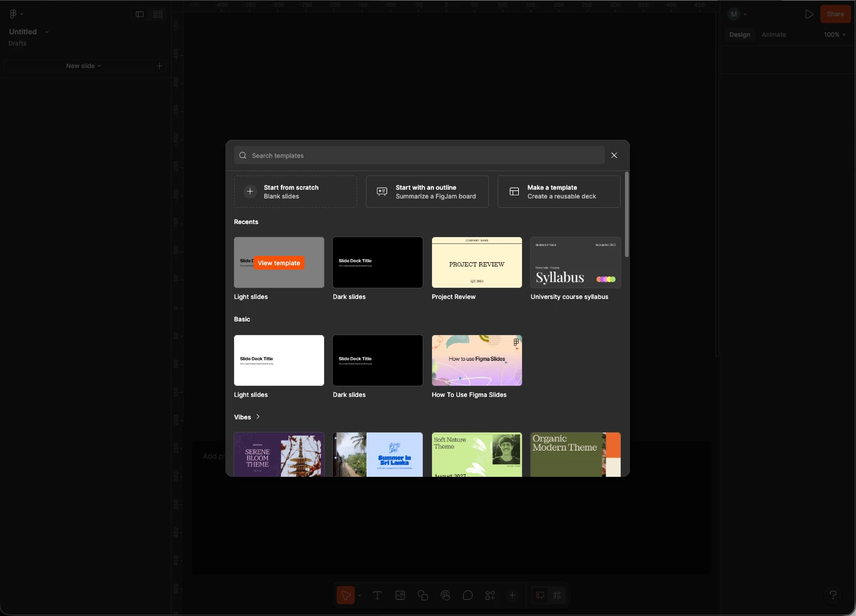Expand the Untitled file name menu
856x616 pixels.
click(47, 32)
